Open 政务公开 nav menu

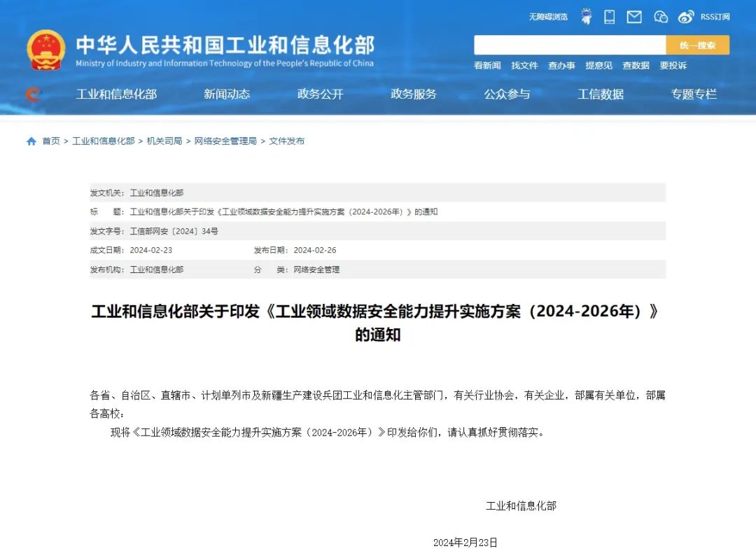[320, 94]
